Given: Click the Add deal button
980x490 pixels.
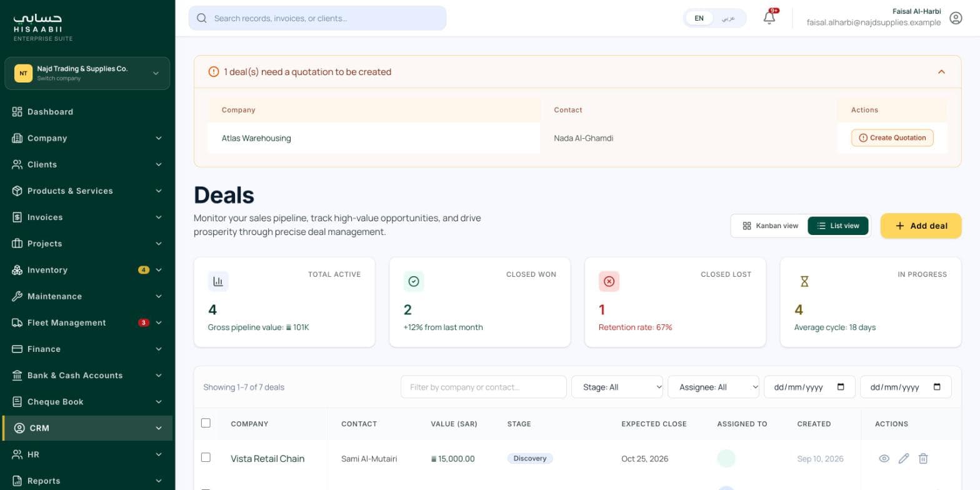Looking at the screenshot, I should click(921, 226).
